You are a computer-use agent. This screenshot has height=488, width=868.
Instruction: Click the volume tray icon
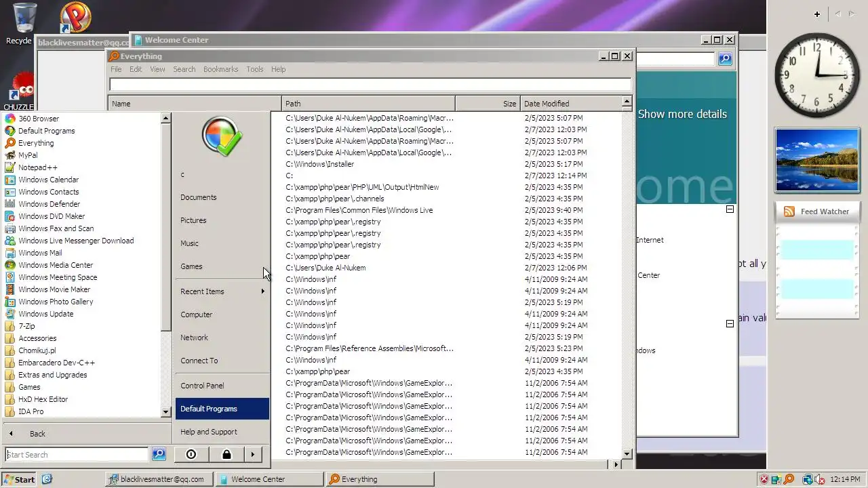[819, 479]
